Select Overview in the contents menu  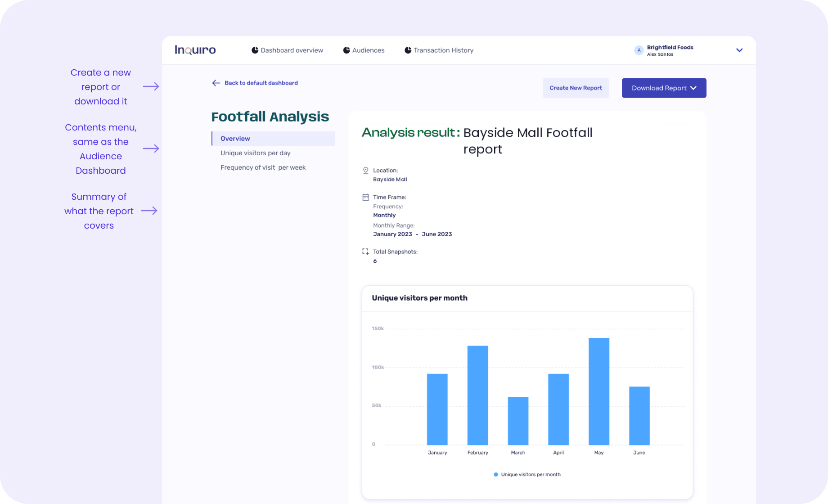pyautogui.click(x=274, y=139)
